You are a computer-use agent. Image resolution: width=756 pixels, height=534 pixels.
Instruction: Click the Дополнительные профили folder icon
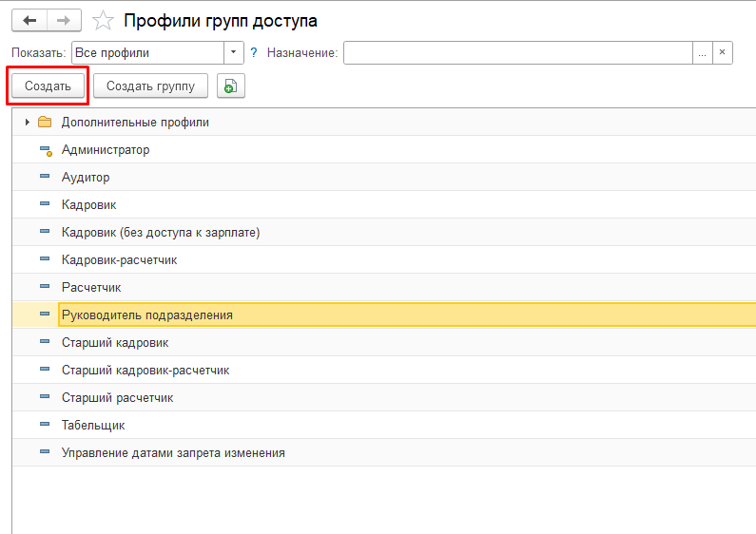tap(45, 123)
